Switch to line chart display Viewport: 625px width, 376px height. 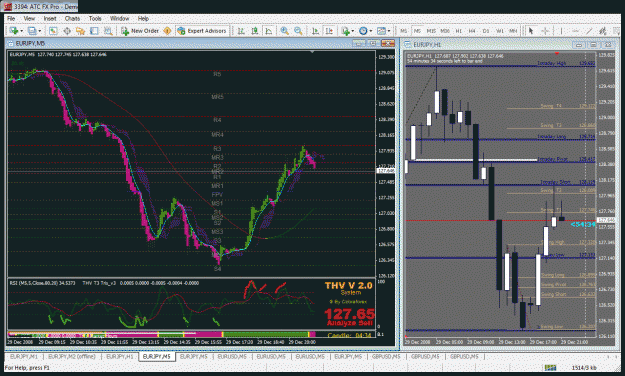[x=269, y=31]
